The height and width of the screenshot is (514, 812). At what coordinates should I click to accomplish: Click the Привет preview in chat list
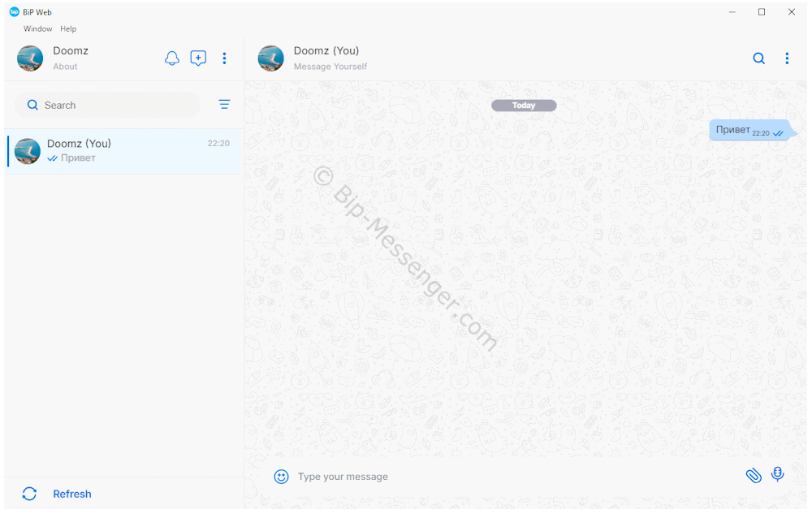pyautogui.click(x=78, y=158)
